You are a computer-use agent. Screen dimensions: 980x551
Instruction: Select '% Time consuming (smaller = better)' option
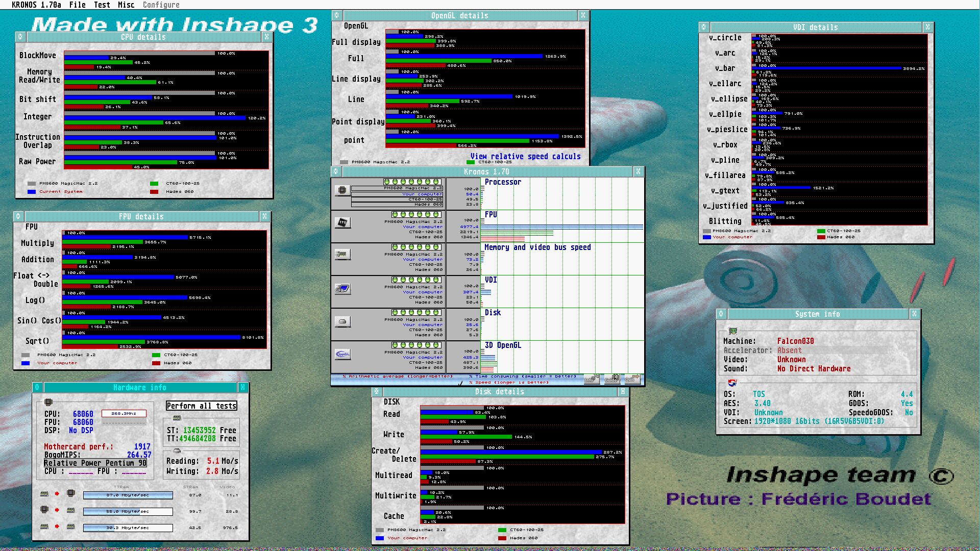coord(522,377)
